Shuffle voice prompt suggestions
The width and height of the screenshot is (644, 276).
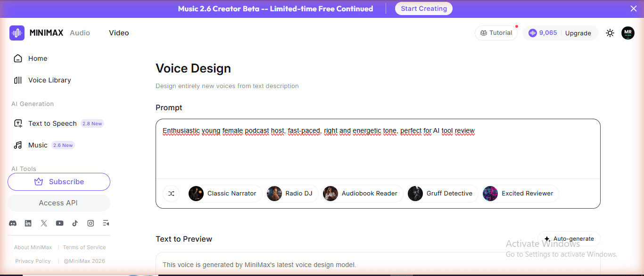click(x=171, y=194)
